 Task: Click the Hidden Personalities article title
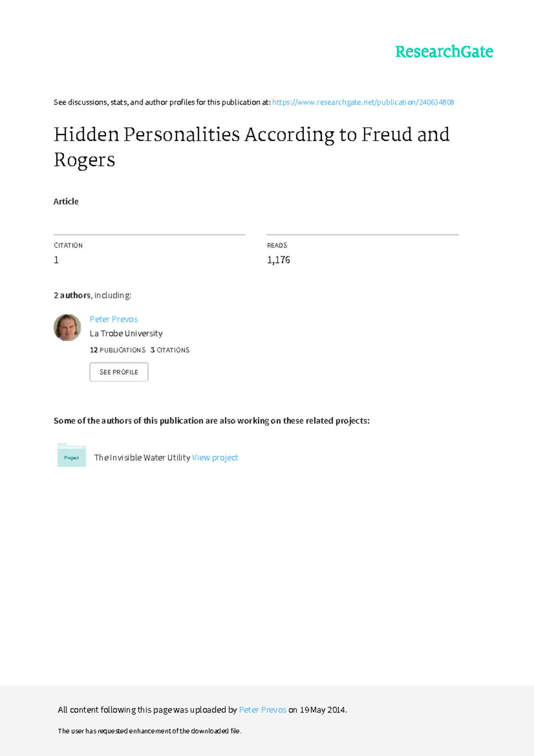251,147
